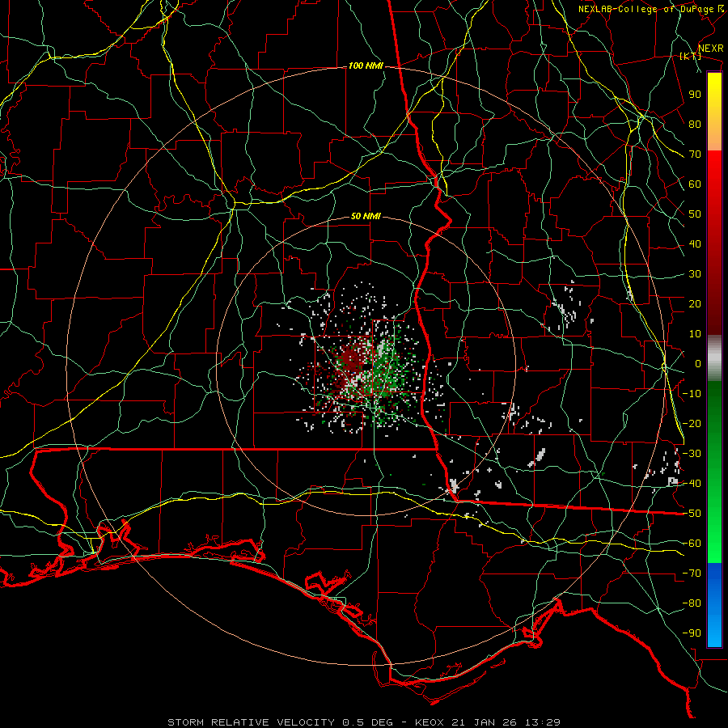Image resolution: width=728 pixels, height=728 pixels.
Task: Select the -90 knot scale value
Action: pyautogui.click(x=692, y=633)
